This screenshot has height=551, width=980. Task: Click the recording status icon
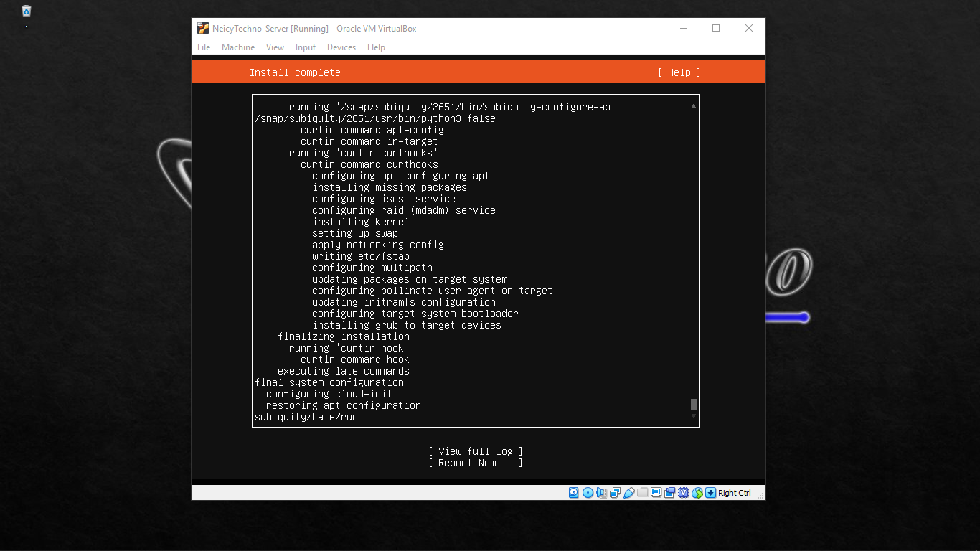(670, 493)
